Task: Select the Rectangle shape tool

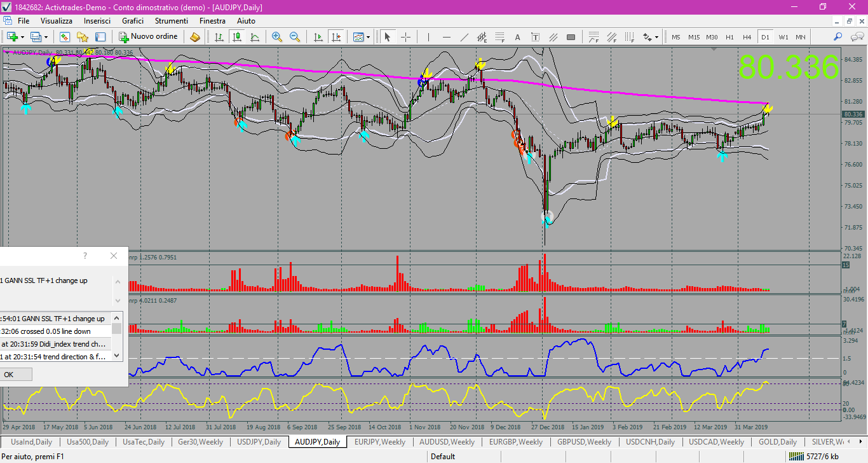Action: (571, 37)
